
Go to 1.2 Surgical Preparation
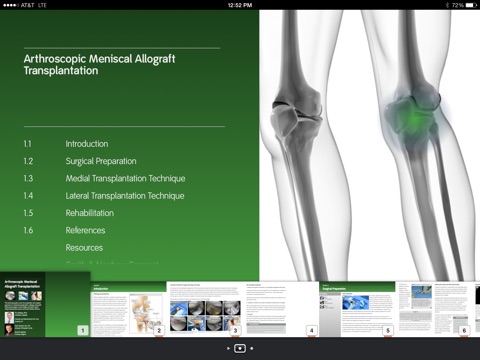coord(80,161)
